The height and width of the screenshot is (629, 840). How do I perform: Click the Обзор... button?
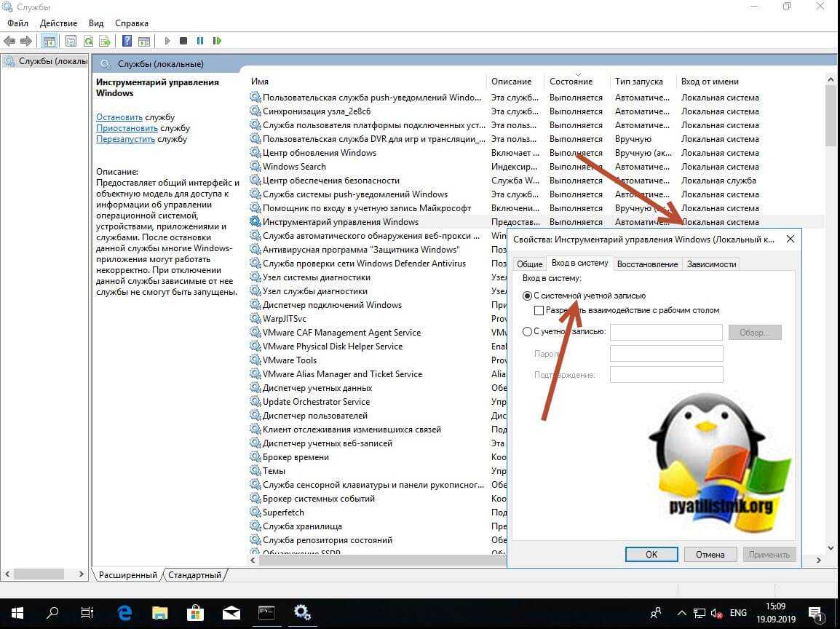pyautogui.click(x=755, y=332)
